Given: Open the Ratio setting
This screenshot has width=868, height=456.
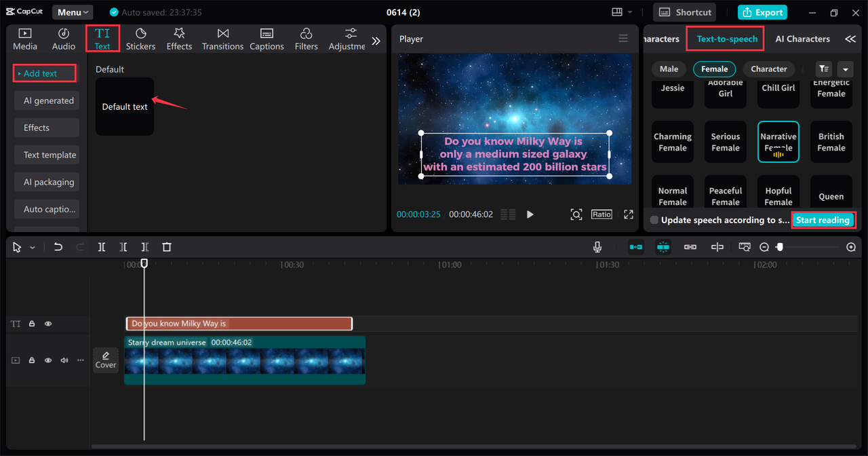Looking at the screenshot, I should (601, 214).
